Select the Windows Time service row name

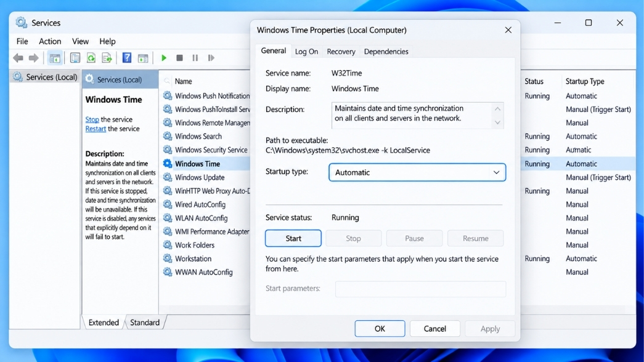pyautogui.click(x=198, y=164)
